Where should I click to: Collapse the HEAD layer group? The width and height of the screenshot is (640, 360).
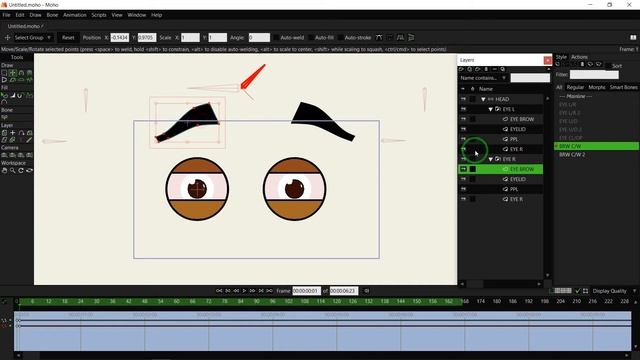pyautogui.click(x=483, y=99)
